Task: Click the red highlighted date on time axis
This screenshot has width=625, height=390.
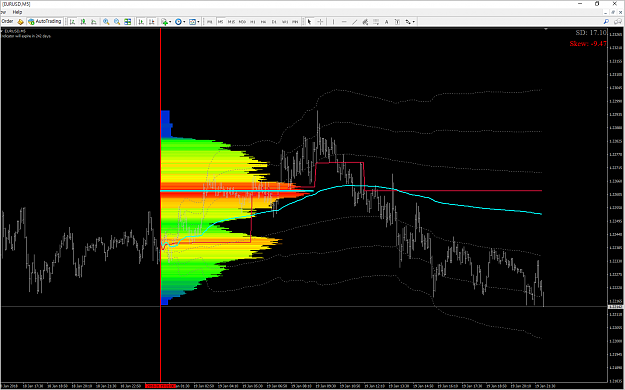Action: point(161,386)
